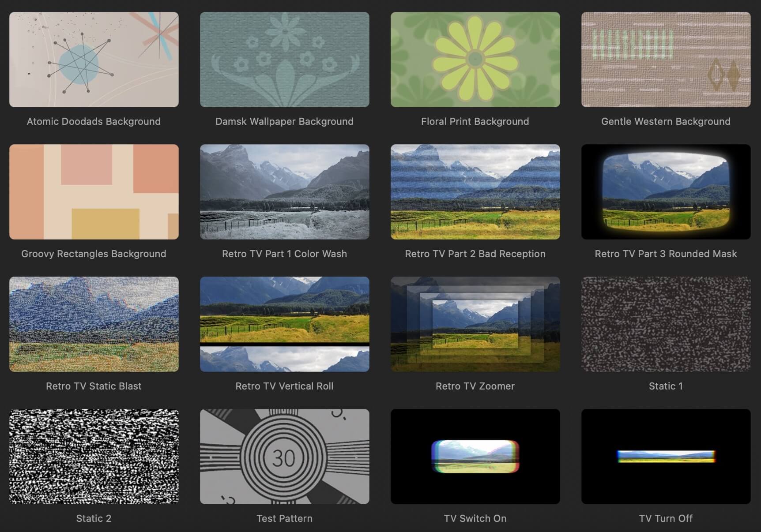Choose the Damsk Wallpaper Background preset
Screen dimensions: 761x532
[284, 60]
